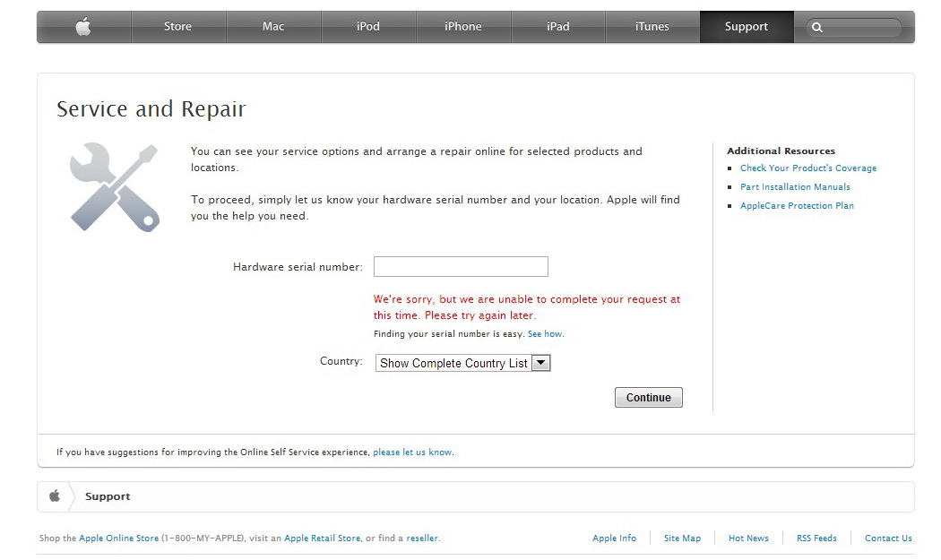Select the iPhone tab

tap(462, 26)
